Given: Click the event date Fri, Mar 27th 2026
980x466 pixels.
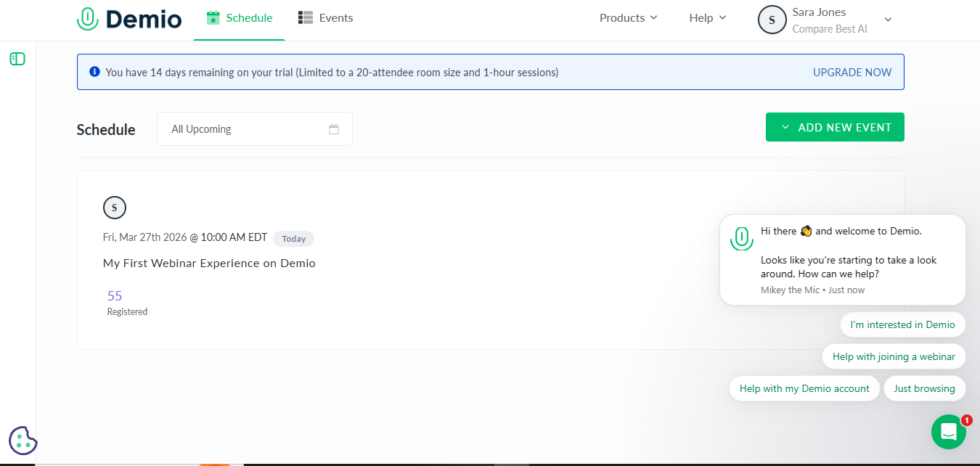Looking at the screenshot, I should point(145,237).
